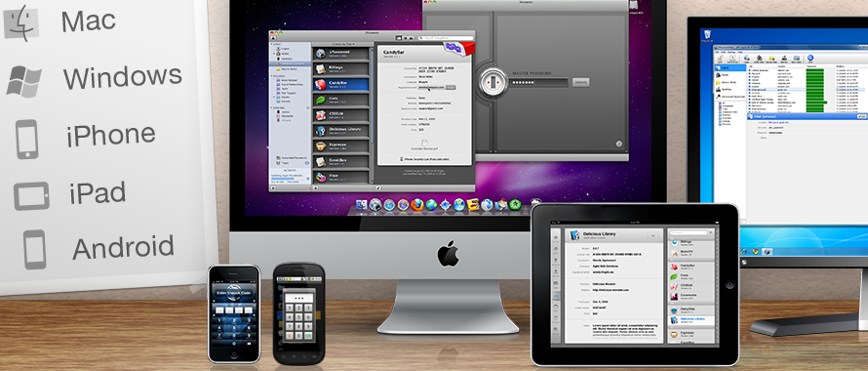Click the Mac label in the platform list
This screenshot has height=371, width=868.
(89, 21)
